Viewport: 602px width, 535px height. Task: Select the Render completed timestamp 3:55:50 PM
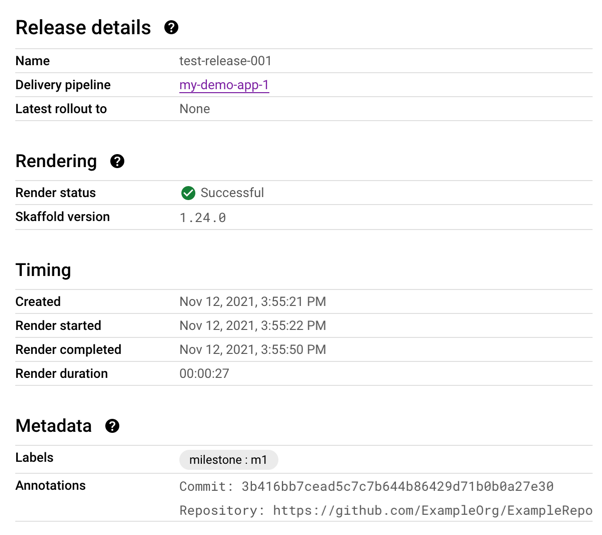[252, 350]
